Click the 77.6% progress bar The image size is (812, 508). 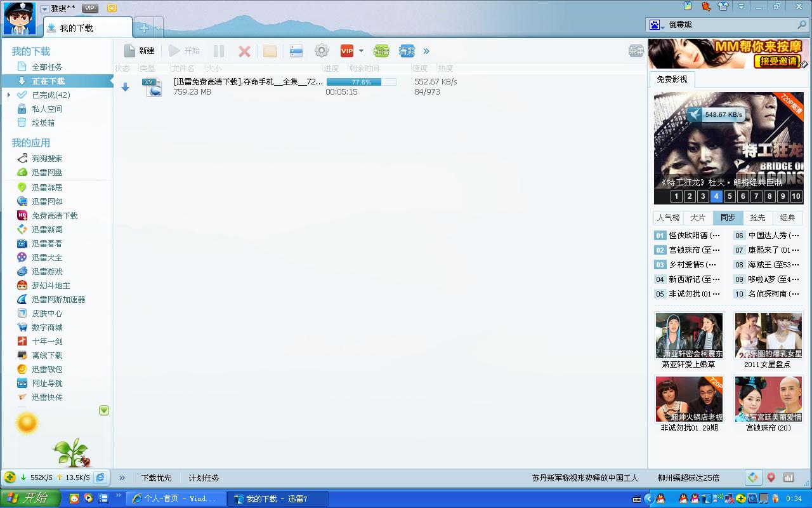coord(361,82)
